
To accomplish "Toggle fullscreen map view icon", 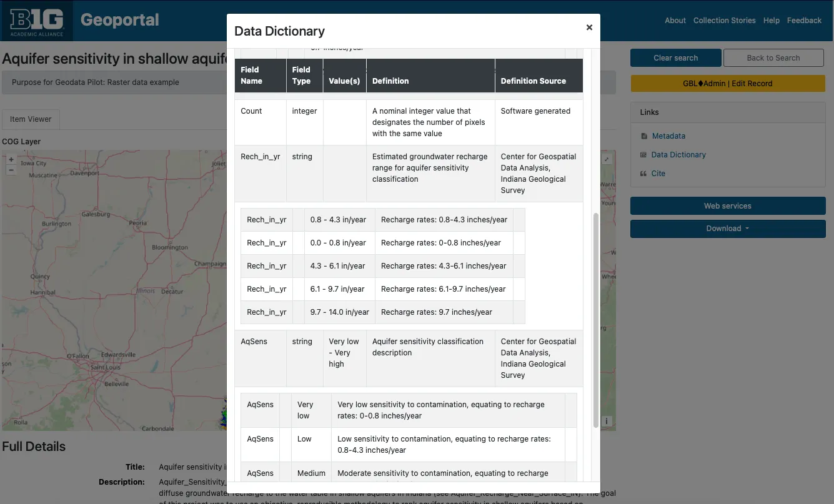I will [x=606, y=159].
